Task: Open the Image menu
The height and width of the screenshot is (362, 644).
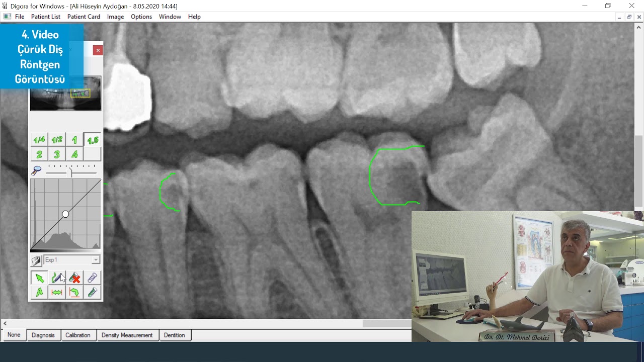Action: 115,17
